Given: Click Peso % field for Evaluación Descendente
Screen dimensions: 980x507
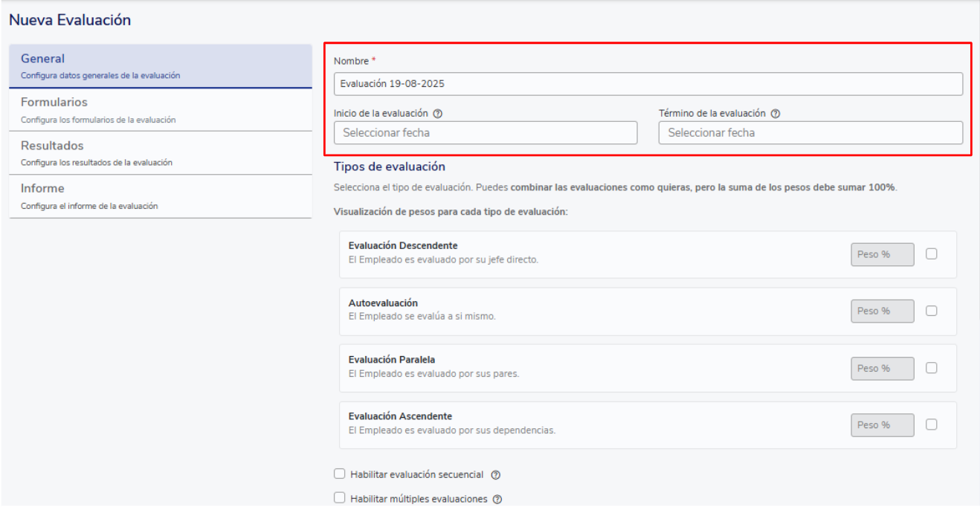Looking at the screenshot, I should coord(882,254).
